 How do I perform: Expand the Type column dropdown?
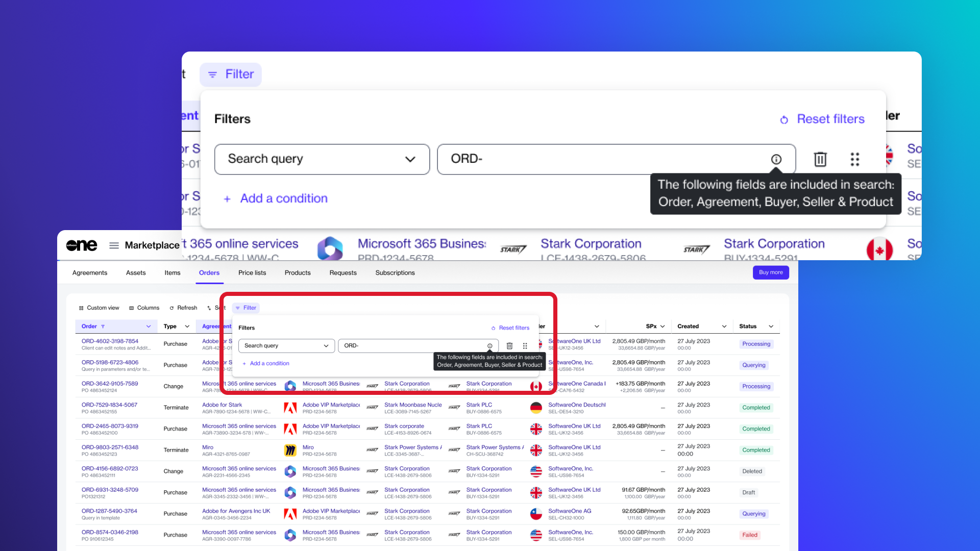(187, 327)
